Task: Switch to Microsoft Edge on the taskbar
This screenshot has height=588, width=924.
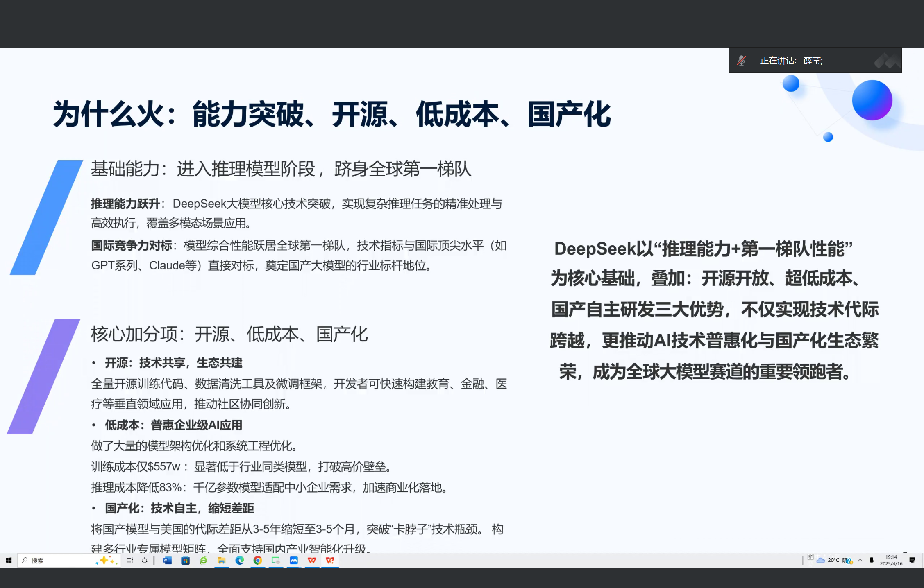Action: (240, 560)
